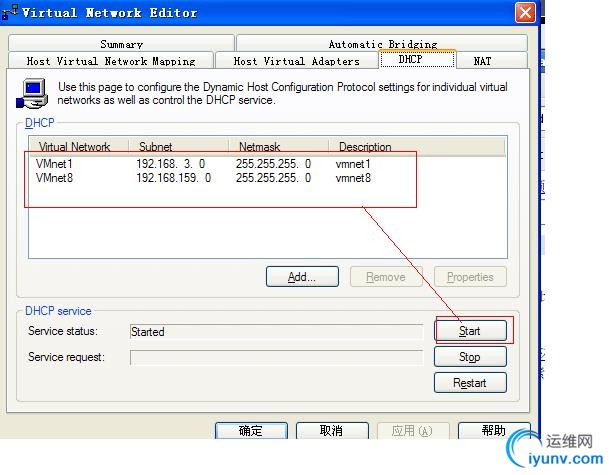Switch to the Summary tab
This screenshot has height=475, width=609.
tap(121, 43)
